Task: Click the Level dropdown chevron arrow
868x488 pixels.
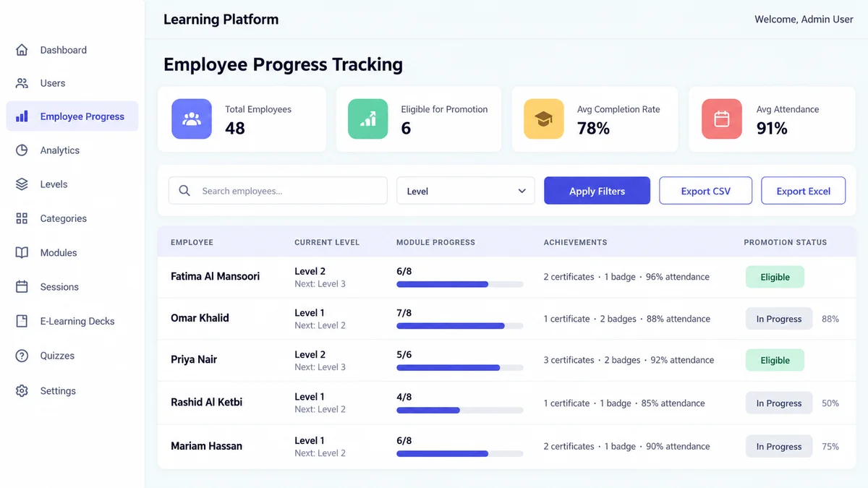Action: 522,191
